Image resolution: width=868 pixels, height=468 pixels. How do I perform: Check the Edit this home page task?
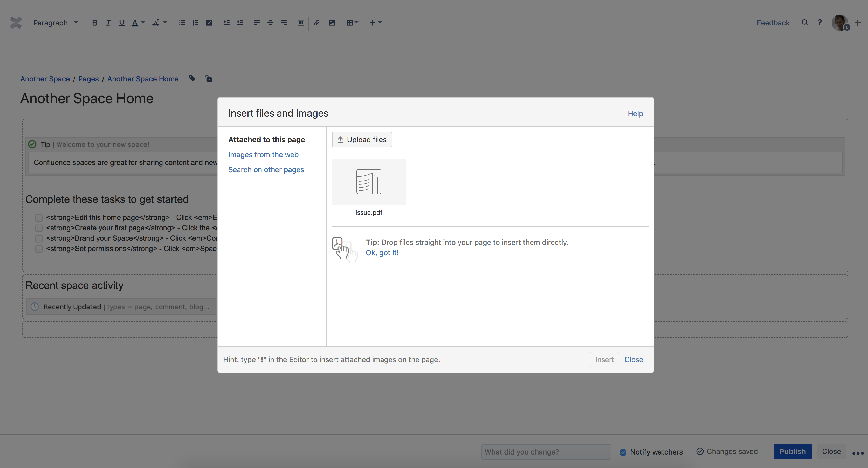point(39,218)
